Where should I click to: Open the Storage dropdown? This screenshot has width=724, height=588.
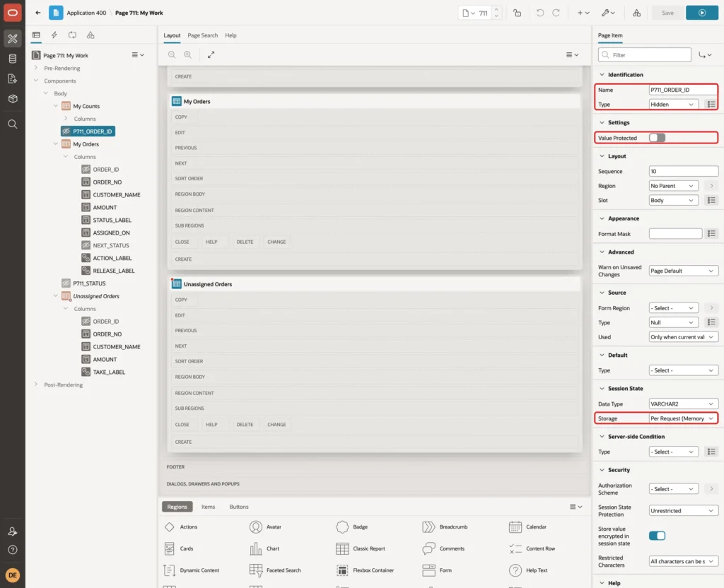[684, 418]
